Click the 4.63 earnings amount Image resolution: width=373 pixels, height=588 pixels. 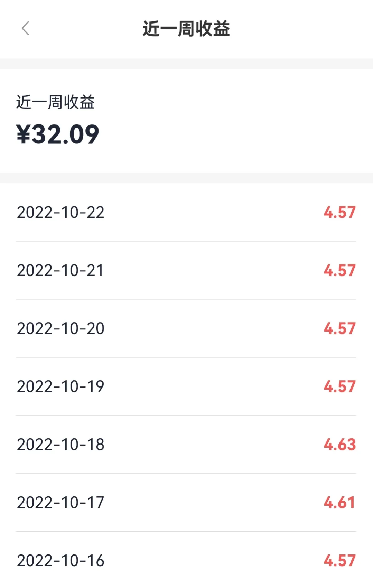340,445
